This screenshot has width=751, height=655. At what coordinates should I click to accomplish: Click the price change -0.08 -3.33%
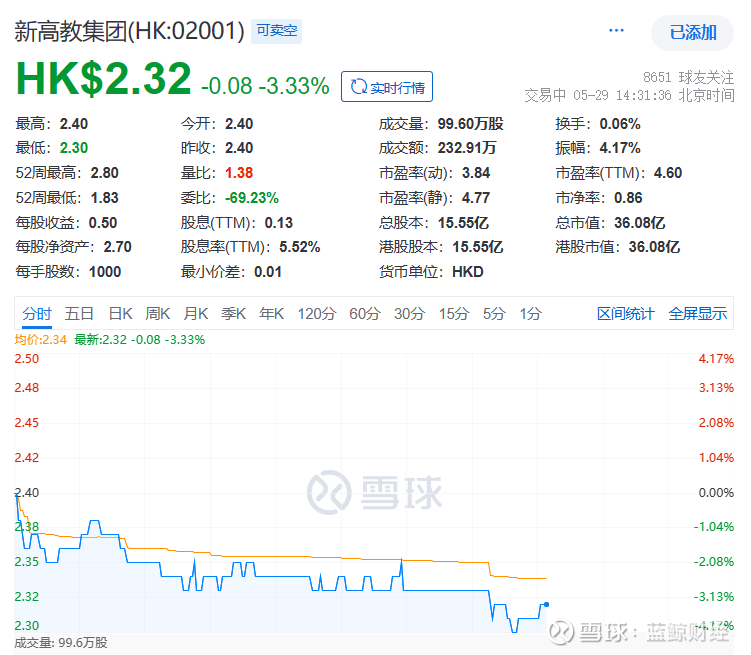tap(265, 86)
